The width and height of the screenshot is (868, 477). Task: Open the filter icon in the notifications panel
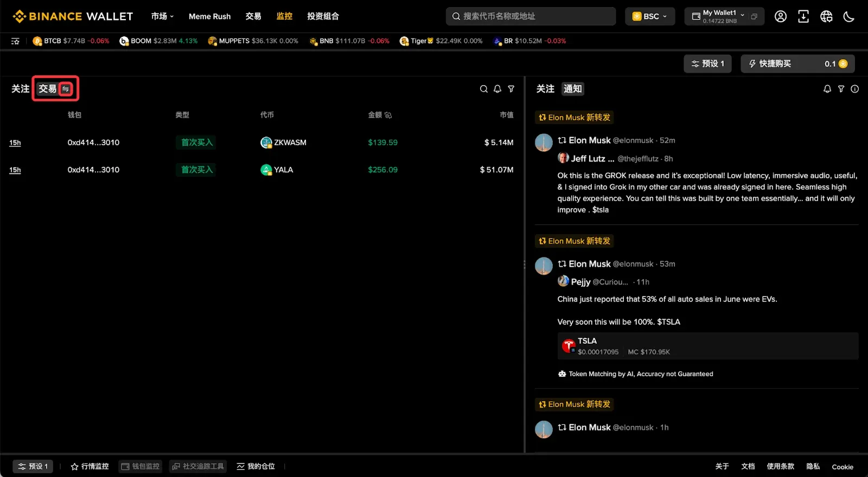pos(841,89)
